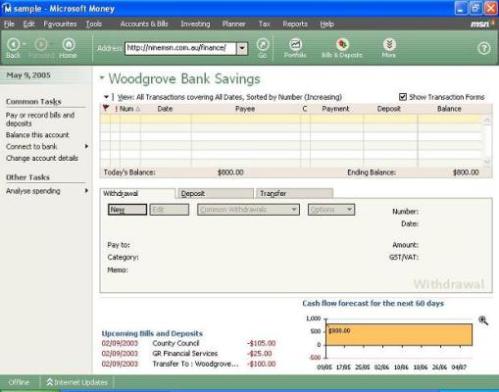Click Change account details link

pos(42,158)
